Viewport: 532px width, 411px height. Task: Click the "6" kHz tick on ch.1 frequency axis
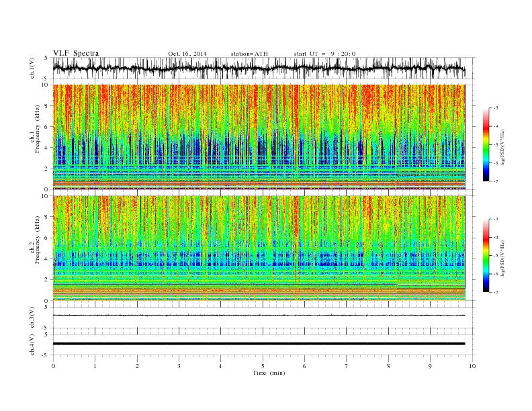47,127
